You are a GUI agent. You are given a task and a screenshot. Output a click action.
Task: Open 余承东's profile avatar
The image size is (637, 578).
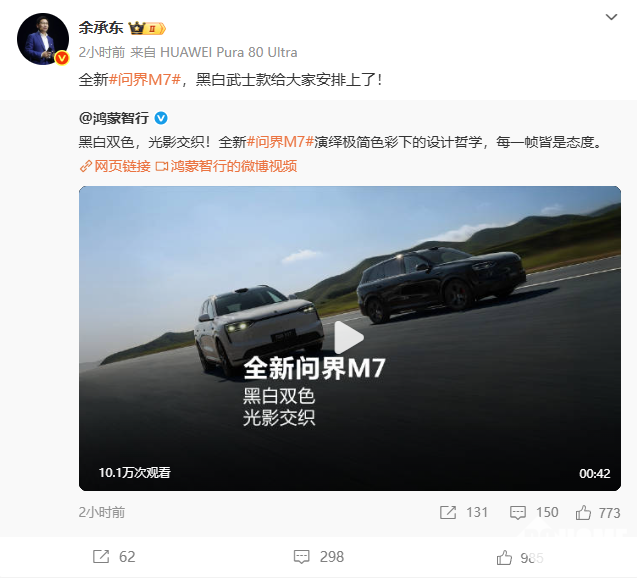coord(43,39)
